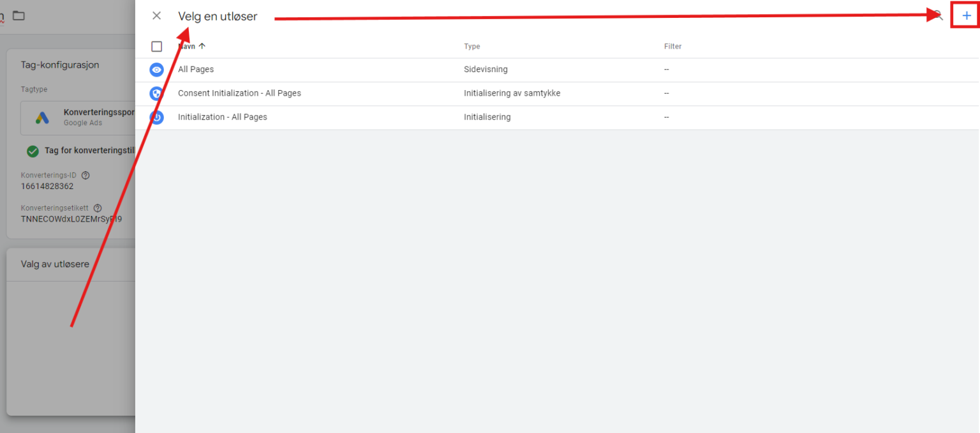
Task: Select the All Pages trigger name
Action: (196, 70)
